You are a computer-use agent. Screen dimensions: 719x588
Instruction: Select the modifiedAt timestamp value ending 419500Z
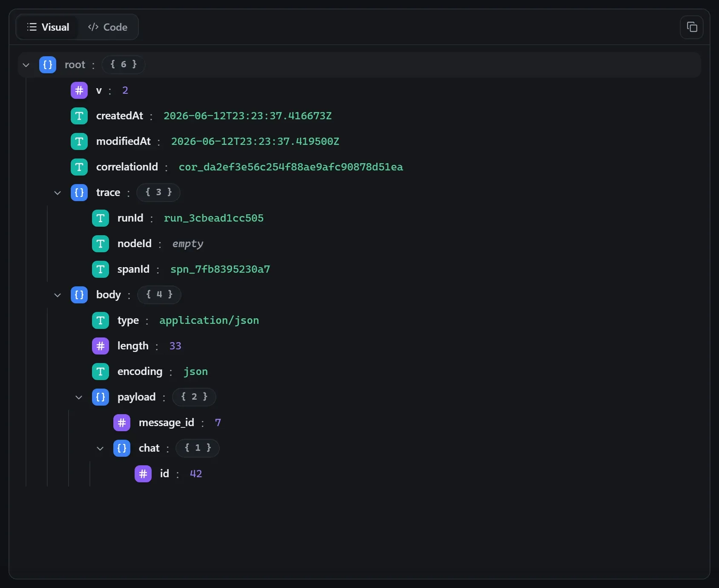point(255,141)
